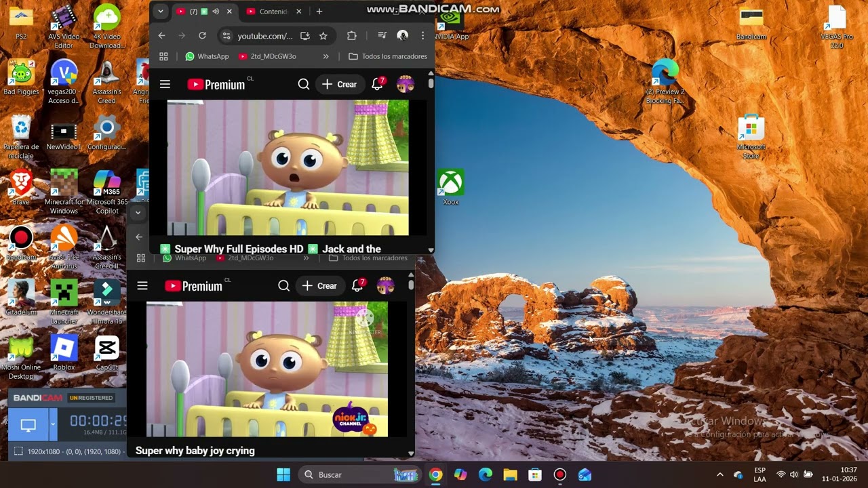Open the Chrome three-dot menu in top window
The image size is (868, 488).
click(x=422, y=36)
